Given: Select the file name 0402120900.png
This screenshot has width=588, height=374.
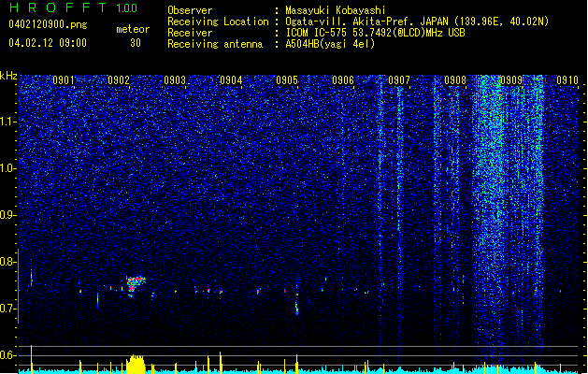Looking at the screenshot, I should [x=48, y=24].
